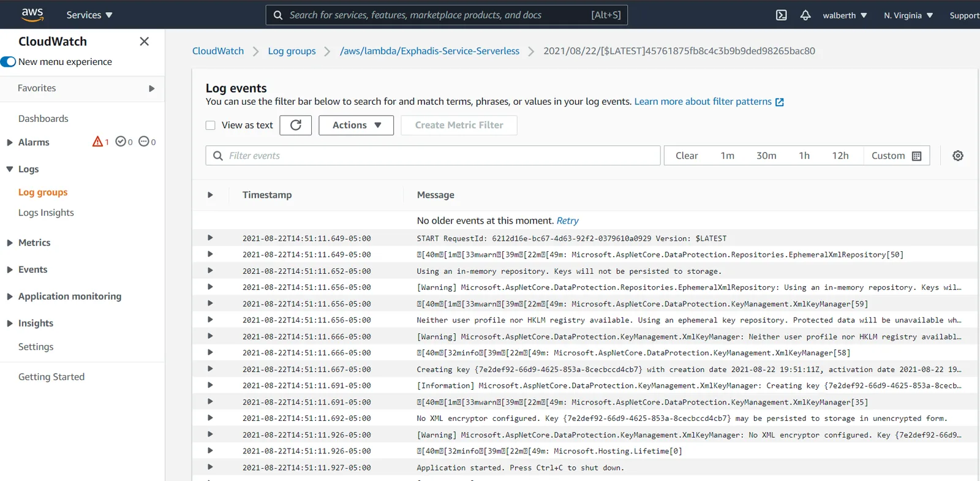Viewport: 980px width, 481px height.
Task: Select the EphemeralXmlRepository[50] log message
Action: coord(660,254)
